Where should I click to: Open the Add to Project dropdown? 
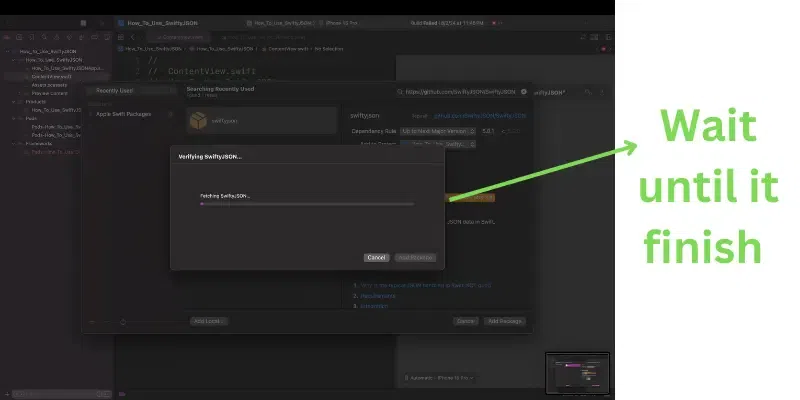pyautogui.click(x=438, y=144)
